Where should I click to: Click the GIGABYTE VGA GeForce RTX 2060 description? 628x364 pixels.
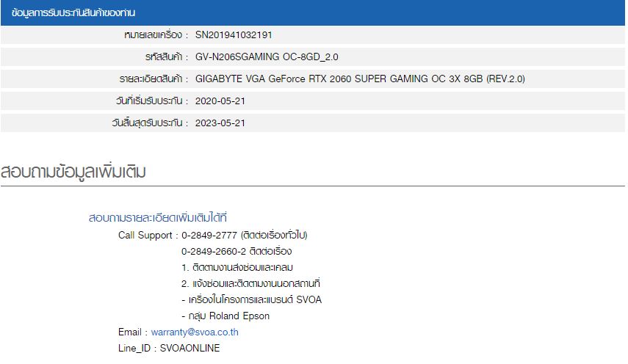(360, 79)
